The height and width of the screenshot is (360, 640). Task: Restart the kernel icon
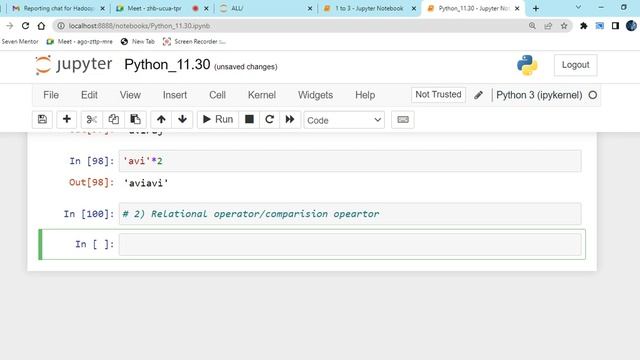point(269,120)
